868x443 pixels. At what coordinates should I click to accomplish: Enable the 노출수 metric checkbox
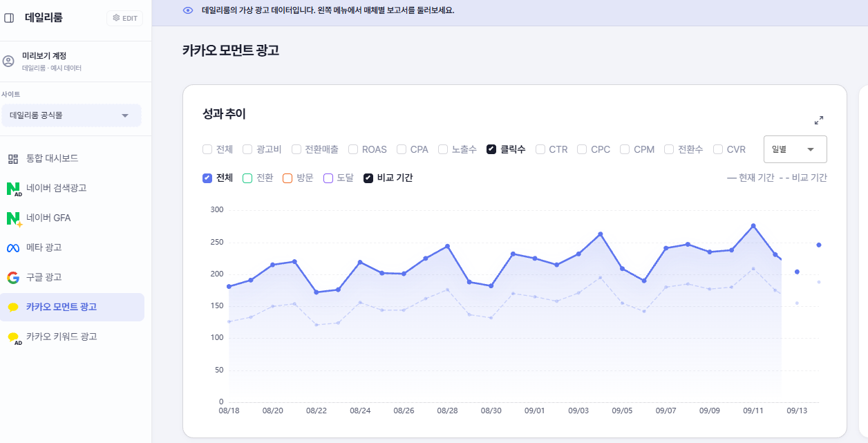(x=443, y=149)
